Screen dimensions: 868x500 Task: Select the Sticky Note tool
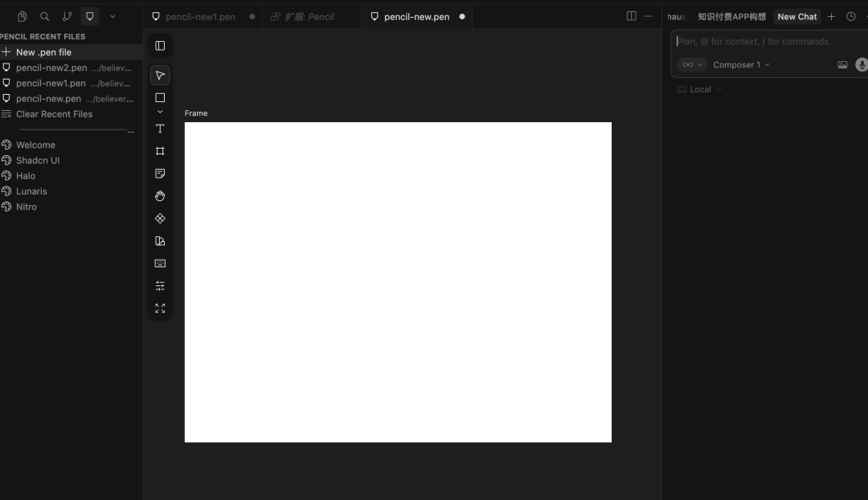(160, 174)
